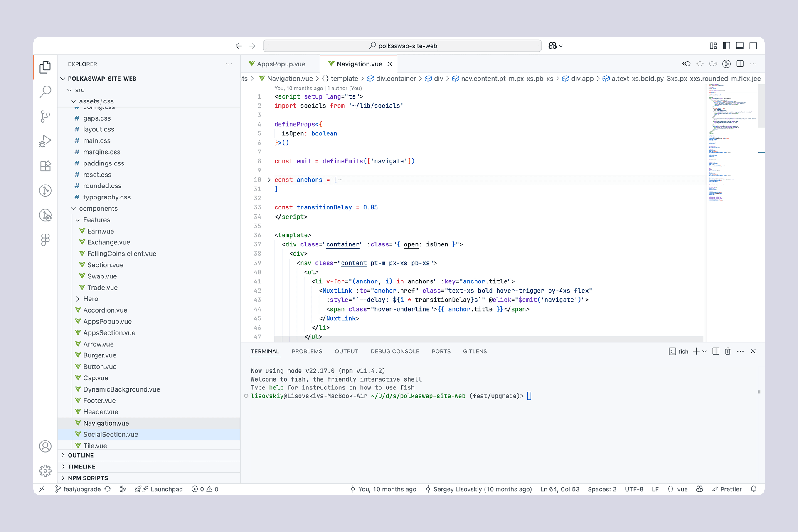Toggle file blame annotations icon in editor toolbar
This screenshot has width=798, height=532.
pyautogui.click(x=727, y=64)
